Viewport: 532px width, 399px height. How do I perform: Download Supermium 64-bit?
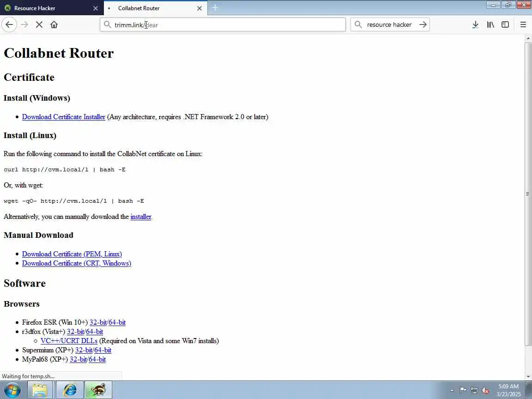(103, 350)
